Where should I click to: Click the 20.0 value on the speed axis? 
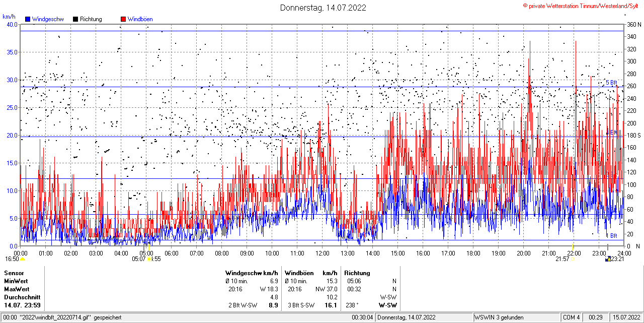pos(12,136)
